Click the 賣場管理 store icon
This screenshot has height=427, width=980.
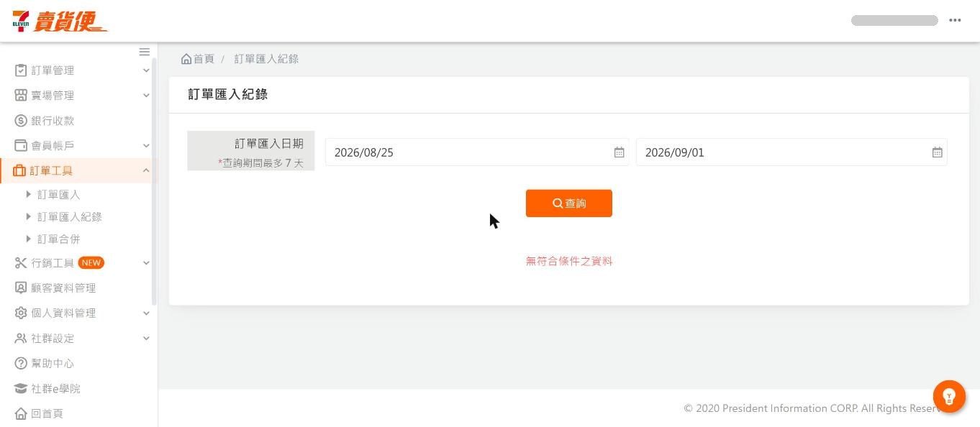point(21,95)
